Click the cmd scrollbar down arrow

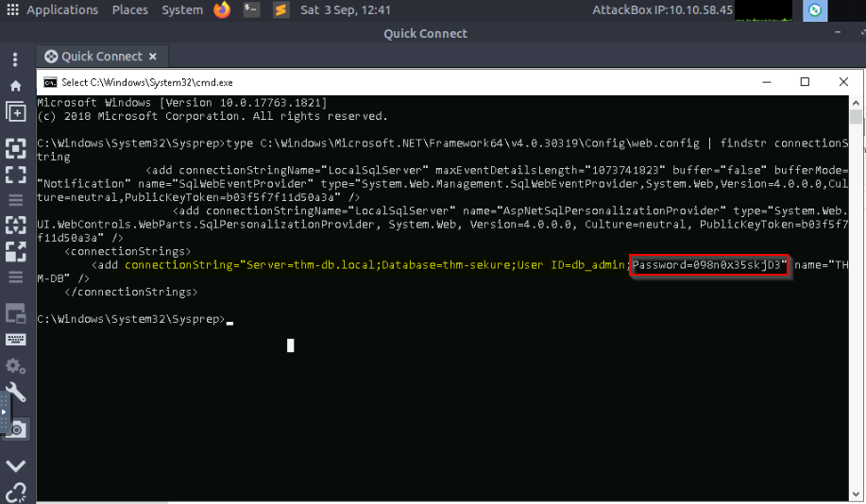click(x=856, y=494)
